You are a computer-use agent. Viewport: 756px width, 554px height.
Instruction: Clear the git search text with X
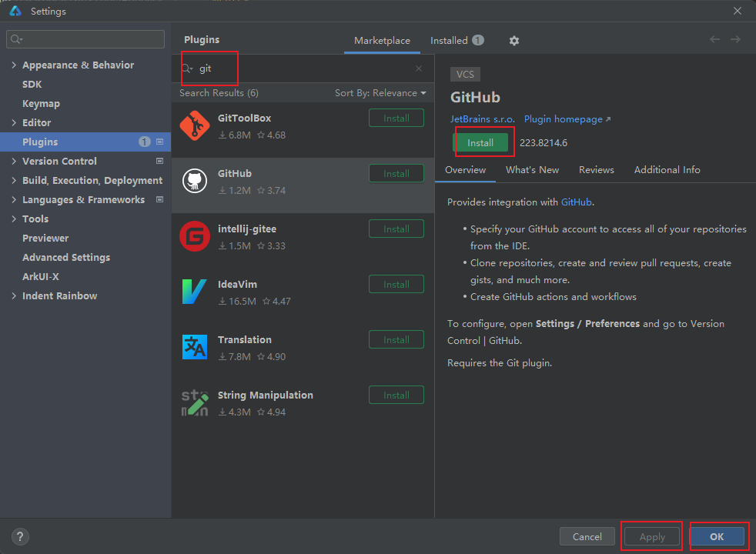pyautogui.click(x=419, y=68)
